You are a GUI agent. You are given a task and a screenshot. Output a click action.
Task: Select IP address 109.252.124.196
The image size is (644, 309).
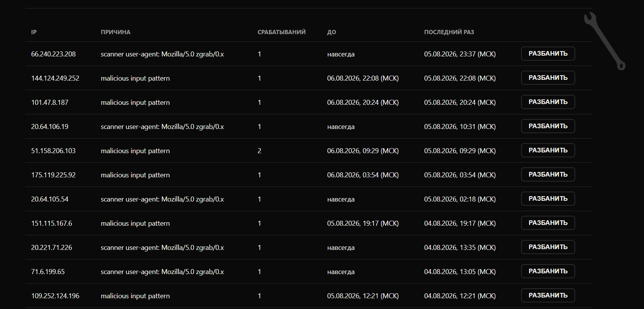click(55, 296)
